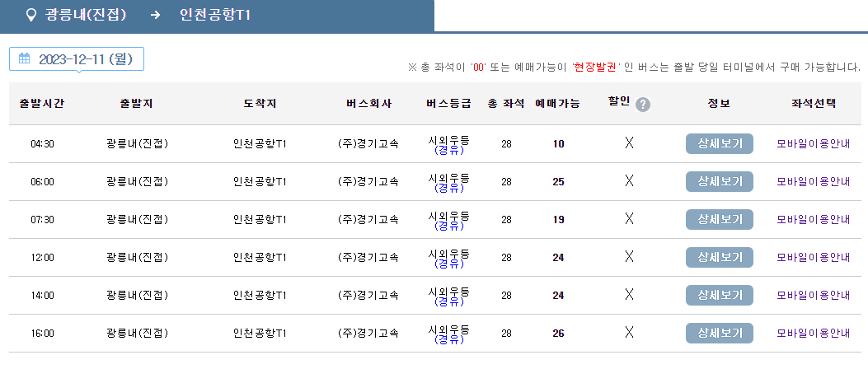Open 모바일이용안내 link for the 07:30 bus

tap(814, 220)
